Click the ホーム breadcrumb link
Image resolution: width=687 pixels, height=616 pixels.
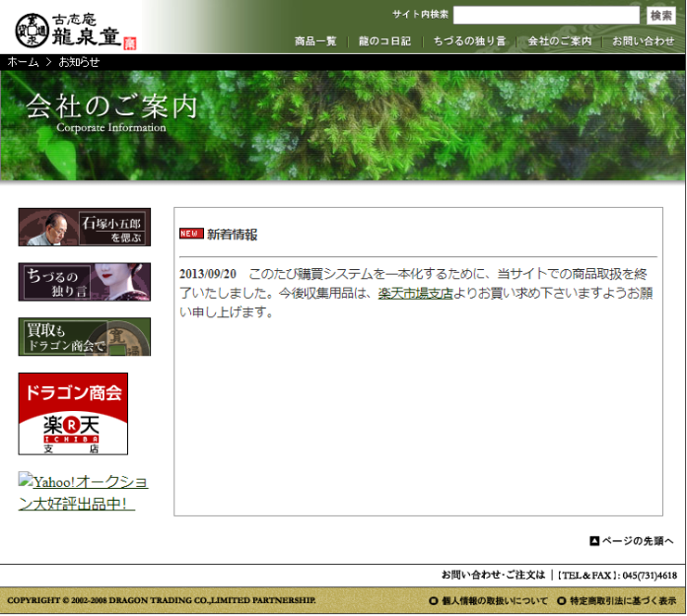pos(23,62)
